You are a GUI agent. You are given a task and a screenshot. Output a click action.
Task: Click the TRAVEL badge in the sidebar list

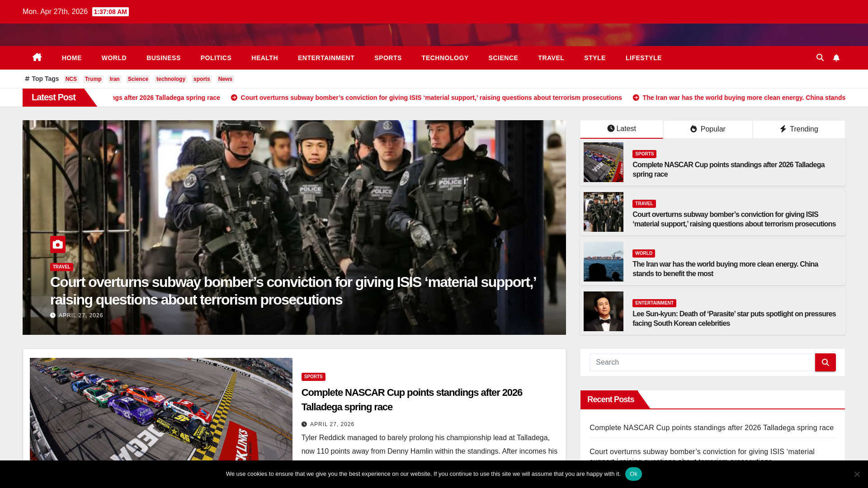644,204
